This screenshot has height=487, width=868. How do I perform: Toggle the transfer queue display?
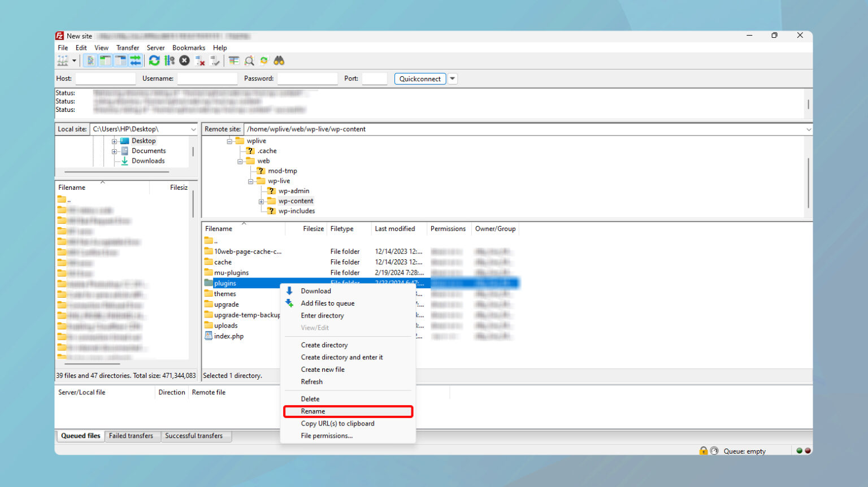136,61
